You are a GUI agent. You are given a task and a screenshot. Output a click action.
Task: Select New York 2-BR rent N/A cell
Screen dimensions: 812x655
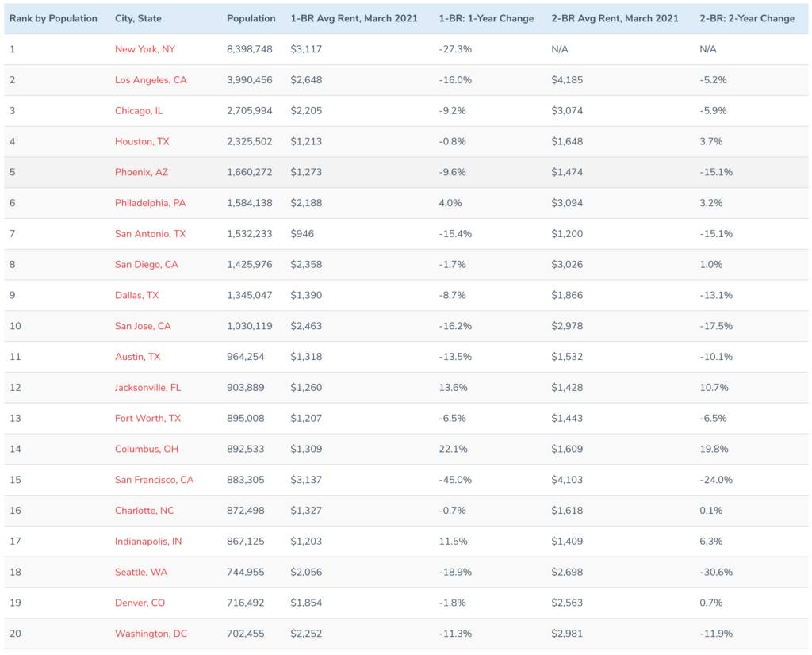coord(560,49)
